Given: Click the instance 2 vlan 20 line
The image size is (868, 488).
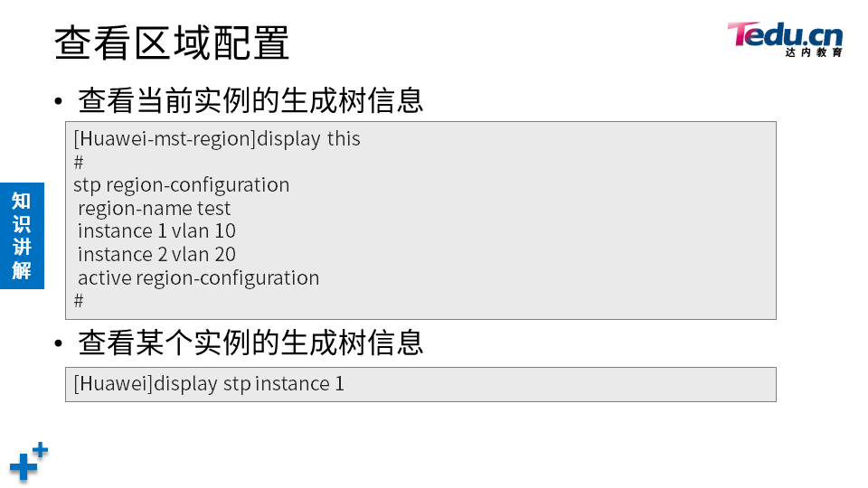Looking at the screenshot, I should tap(156, 255).
